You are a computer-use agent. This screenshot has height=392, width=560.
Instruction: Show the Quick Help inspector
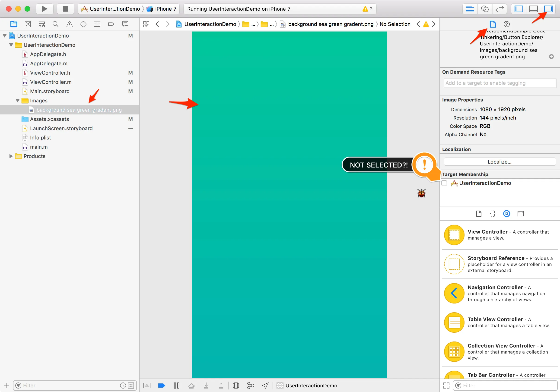pos(506,24)
